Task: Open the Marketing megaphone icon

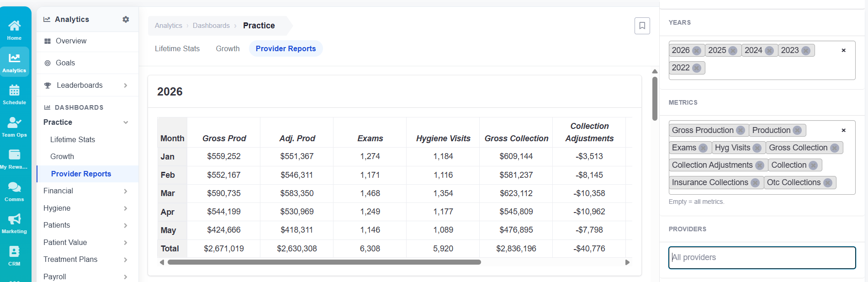Action: (x=14, y=223)
